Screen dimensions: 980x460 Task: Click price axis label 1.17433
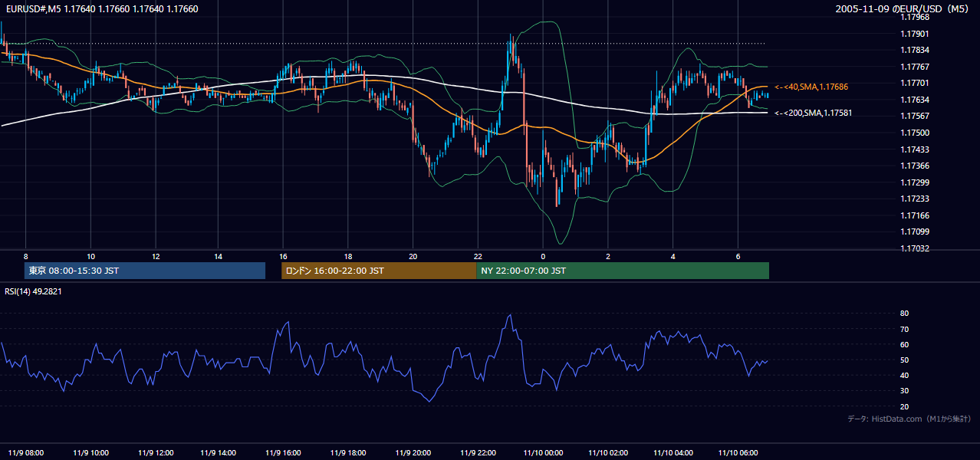[914, 149]
